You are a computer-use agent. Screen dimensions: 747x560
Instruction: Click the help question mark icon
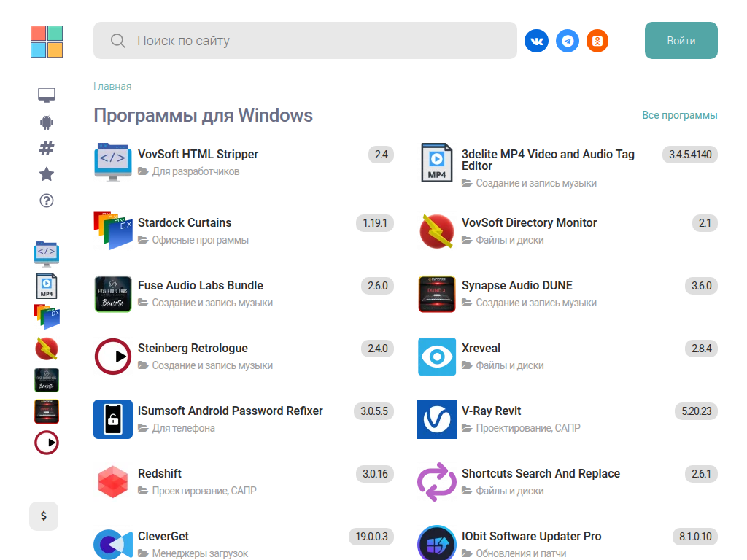(47, 201)
